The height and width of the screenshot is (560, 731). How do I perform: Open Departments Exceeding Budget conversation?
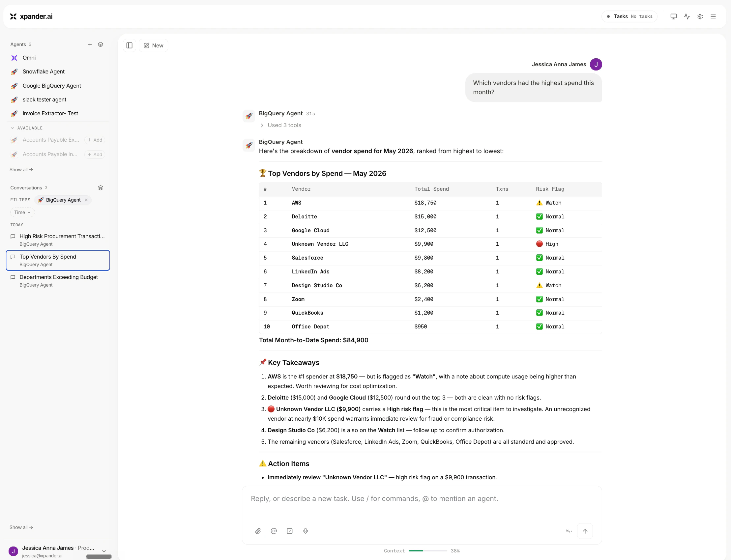(x=58, y=281)
